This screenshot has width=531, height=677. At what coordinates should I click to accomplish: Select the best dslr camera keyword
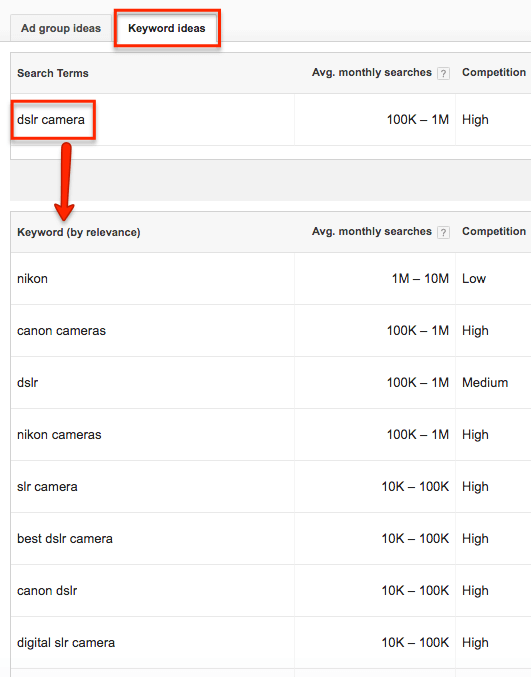tap(65, 539)
